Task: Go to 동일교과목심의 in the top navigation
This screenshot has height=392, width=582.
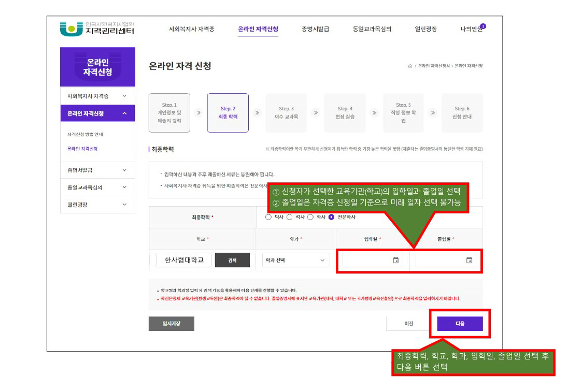Action: tap(372, 29)
